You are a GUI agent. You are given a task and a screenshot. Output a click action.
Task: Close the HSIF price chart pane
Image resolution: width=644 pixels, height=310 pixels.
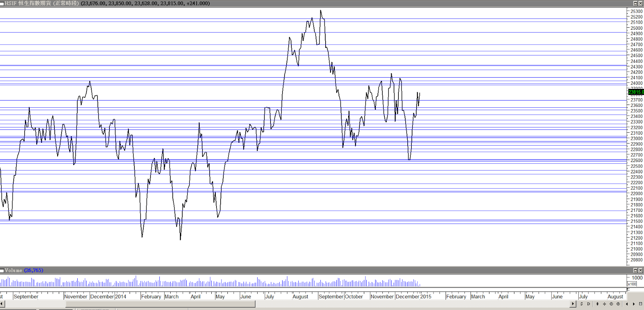641,3
